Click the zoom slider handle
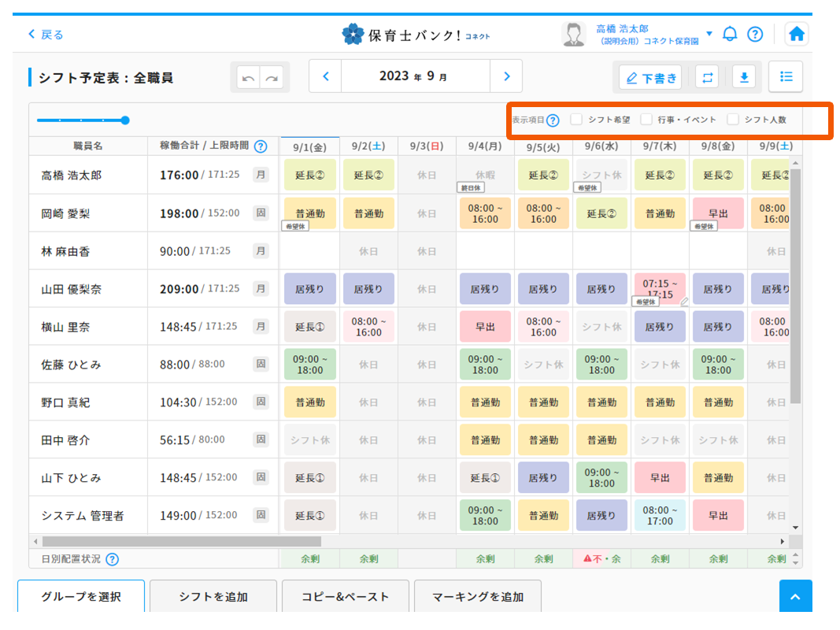Viewport: 840px width, 630px height. [125, 120]
